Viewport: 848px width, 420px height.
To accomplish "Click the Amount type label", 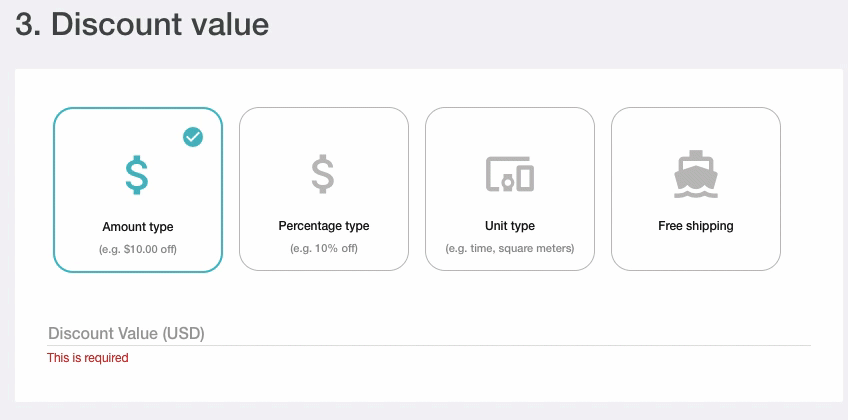I will click(x=138, y=226).
